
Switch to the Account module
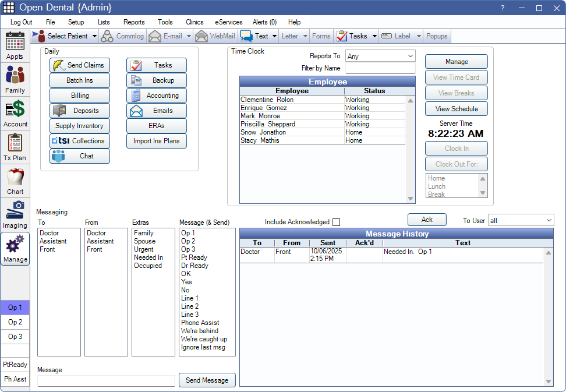(x=15, y=113)
